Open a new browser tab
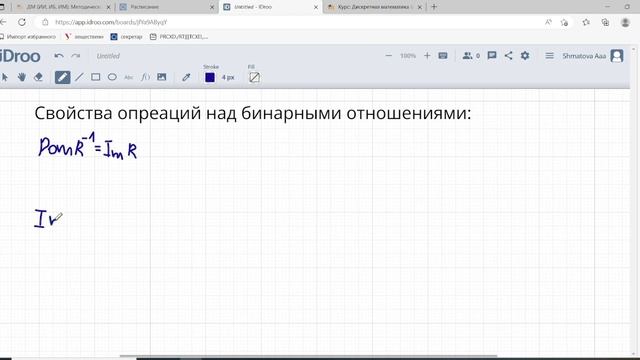 coord(434,7)
